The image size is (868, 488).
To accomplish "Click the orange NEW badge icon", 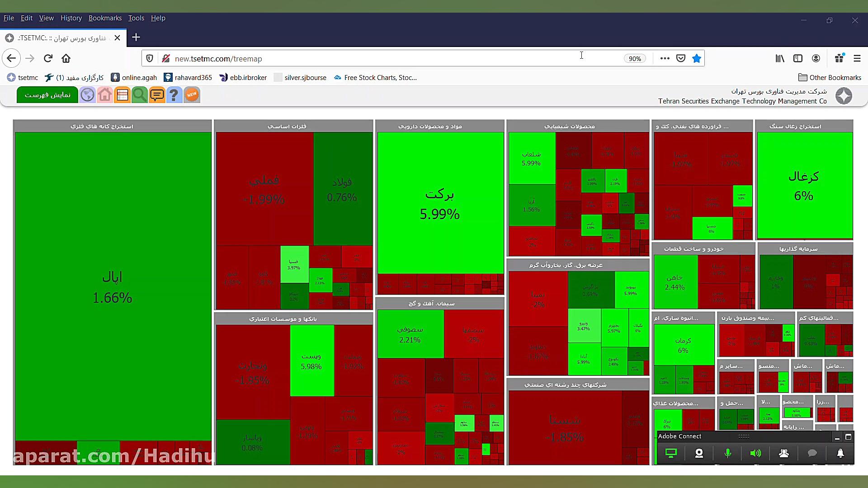I will click(192, 95).
